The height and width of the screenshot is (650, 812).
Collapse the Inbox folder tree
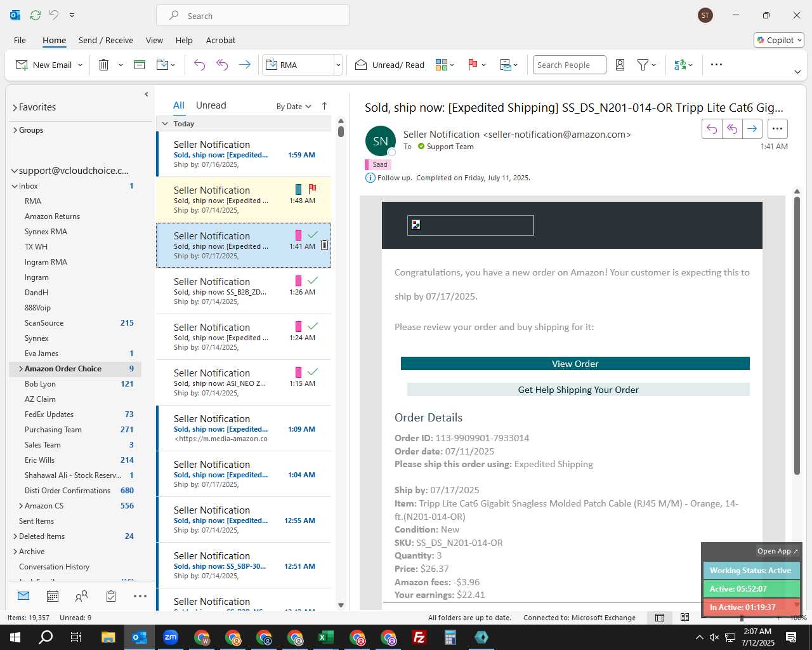(x=15, y=186)
